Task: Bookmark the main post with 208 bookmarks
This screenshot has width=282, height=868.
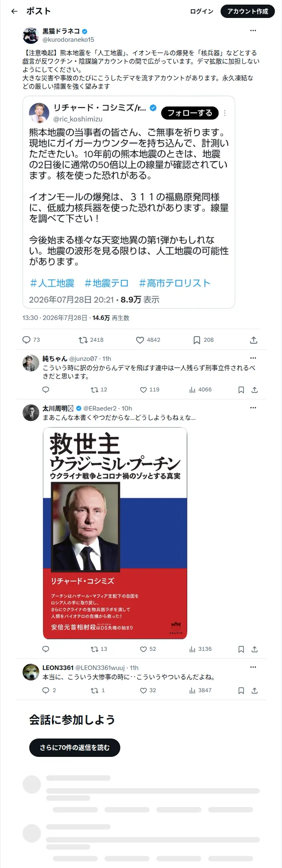Action: click(197, 340)
